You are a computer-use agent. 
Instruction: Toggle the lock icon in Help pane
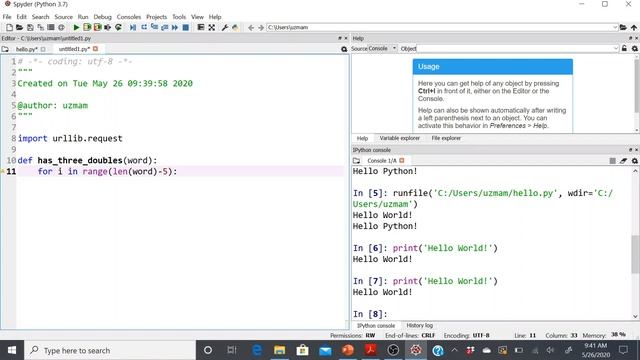point(624,49)
